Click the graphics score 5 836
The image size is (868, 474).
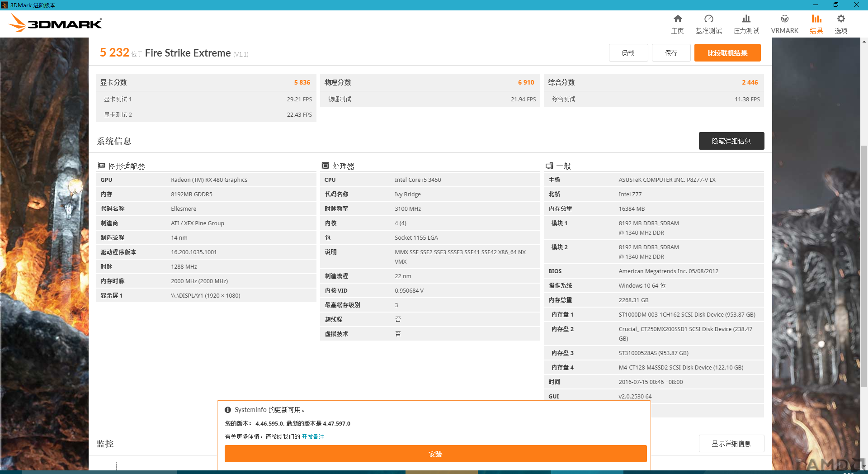point(302,82)
